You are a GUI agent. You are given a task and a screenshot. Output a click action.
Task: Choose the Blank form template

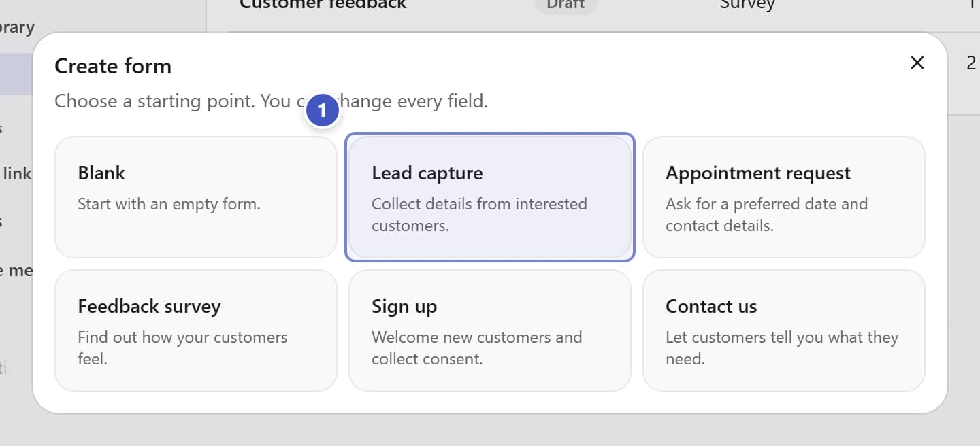196,197
